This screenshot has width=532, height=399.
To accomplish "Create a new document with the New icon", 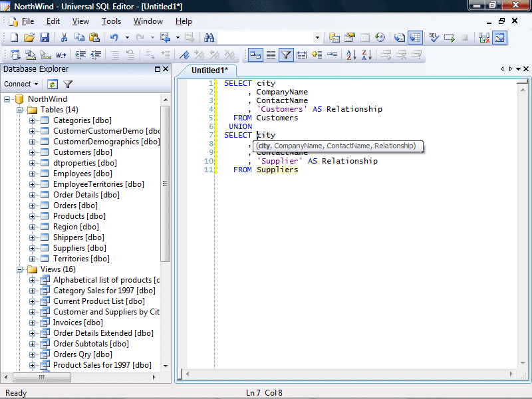I will [x=14, y=38].
